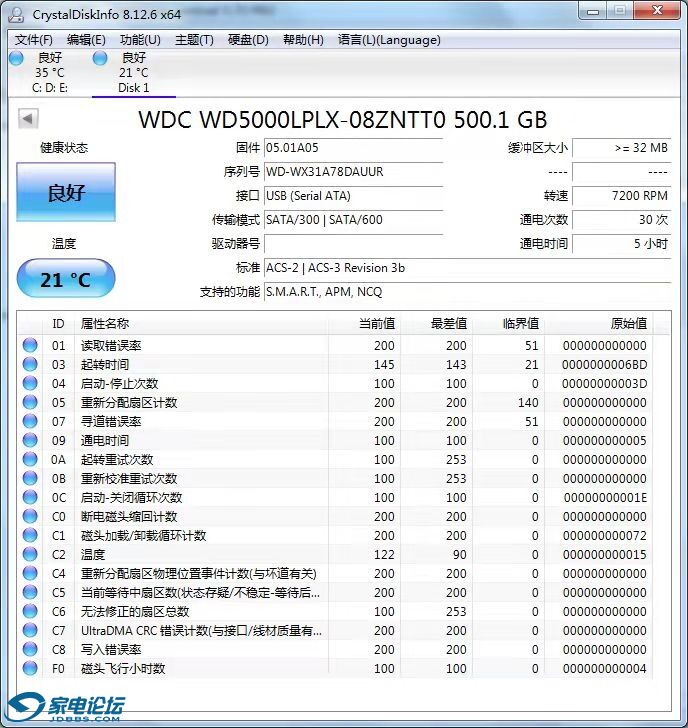Click the CrystalDiskInfo title bar app icon
Screen dimensions: 688x728
click(16, 14)
